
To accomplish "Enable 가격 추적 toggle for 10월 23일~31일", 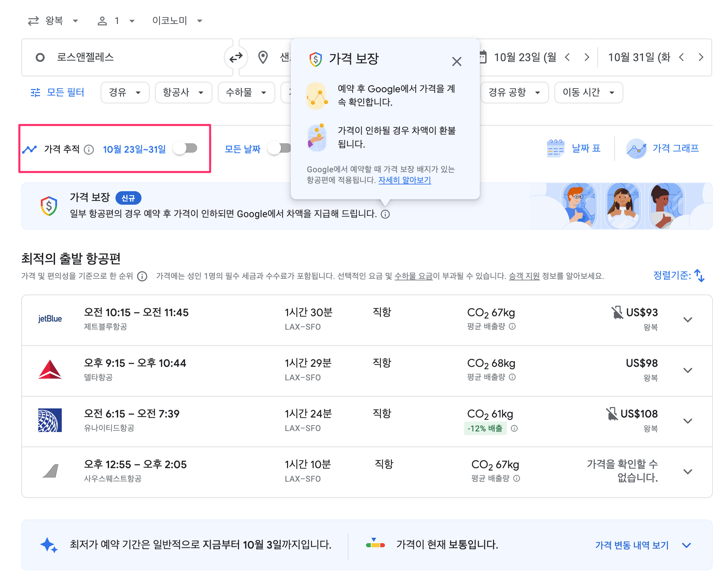I will coord(185,148).
